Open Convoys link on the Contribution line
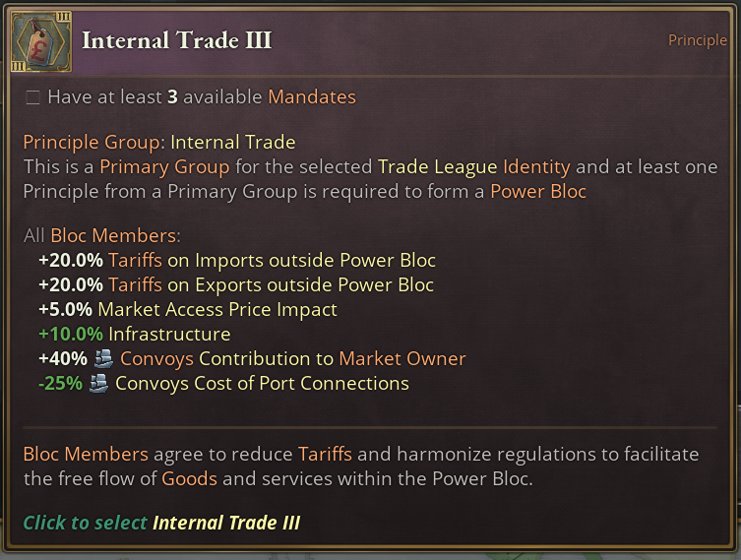The width and height of the screenshot is (741, 560). (156, 359)
